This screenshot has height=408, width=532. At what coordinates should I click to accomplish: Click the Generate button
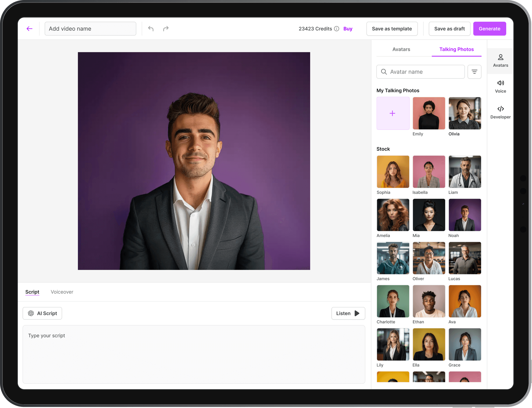[x=489, y=29]
